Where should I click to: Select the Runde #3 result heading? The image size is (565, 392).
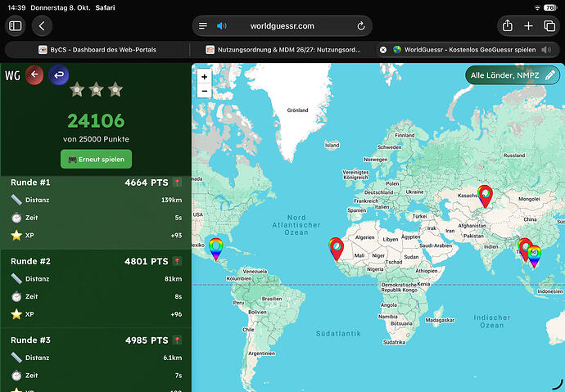[x=30, y=340]
